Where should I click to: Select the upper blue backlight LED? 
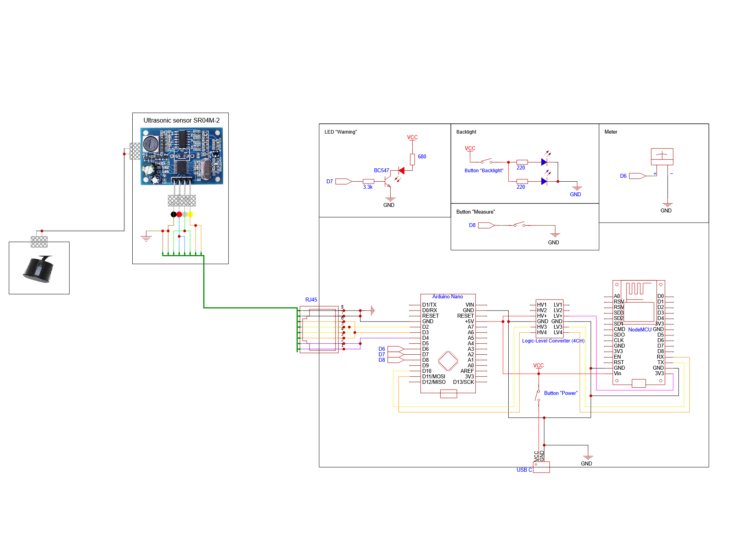(x=544, y=162)
